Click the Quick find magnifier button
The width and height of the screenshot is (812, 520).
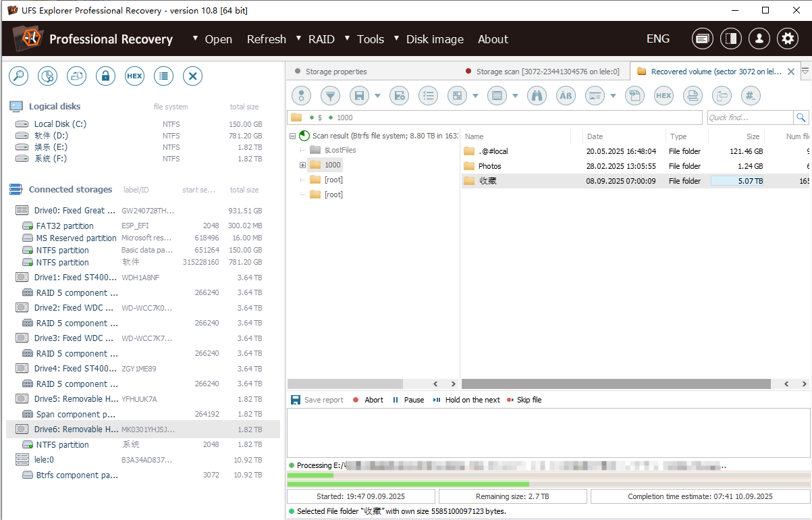click(x=801, y=118)
